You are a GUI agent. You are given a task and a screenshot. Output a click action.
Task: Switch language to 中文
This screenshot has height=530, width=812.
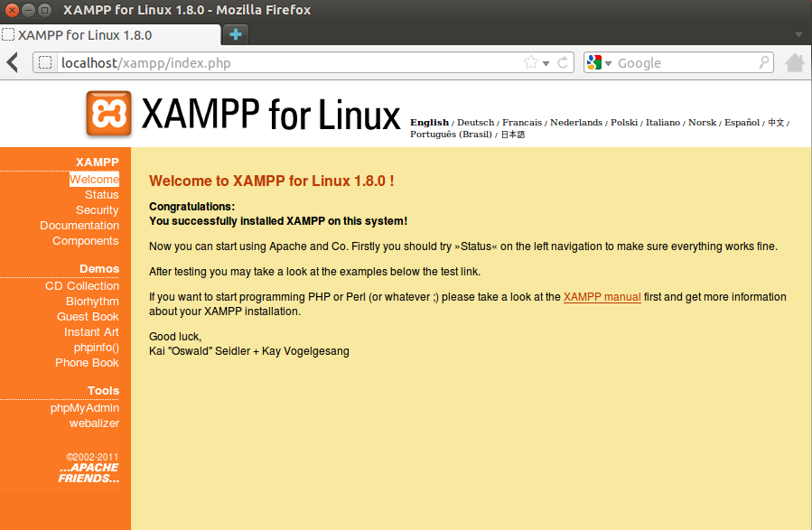point(776,122)
